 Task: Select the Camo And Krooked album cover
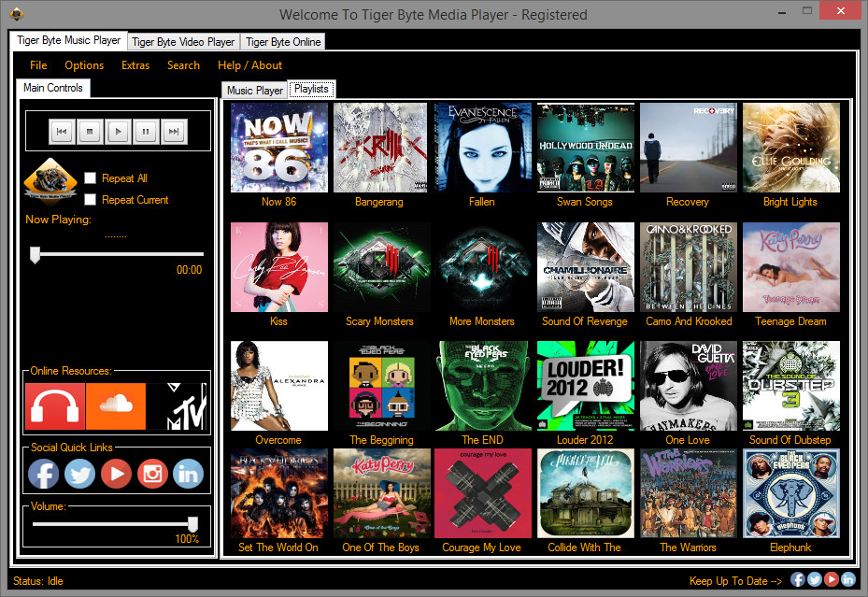point(689,267)
